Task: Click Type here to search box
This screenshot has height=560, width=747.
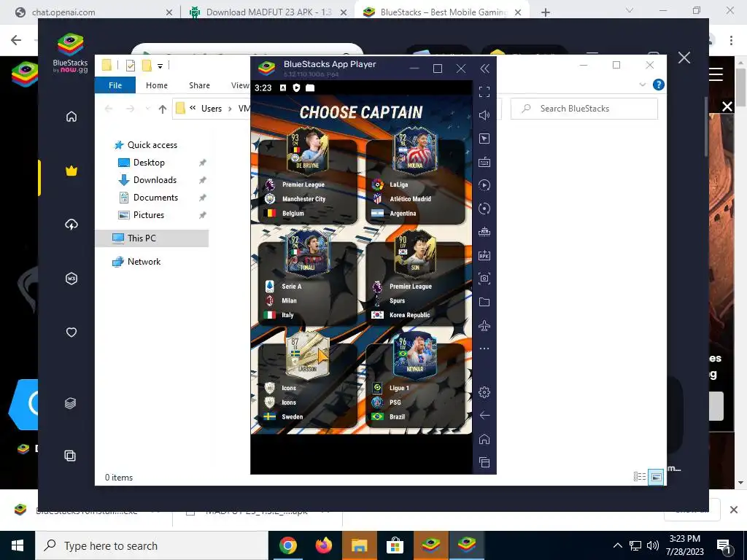Action: (152, 545)
